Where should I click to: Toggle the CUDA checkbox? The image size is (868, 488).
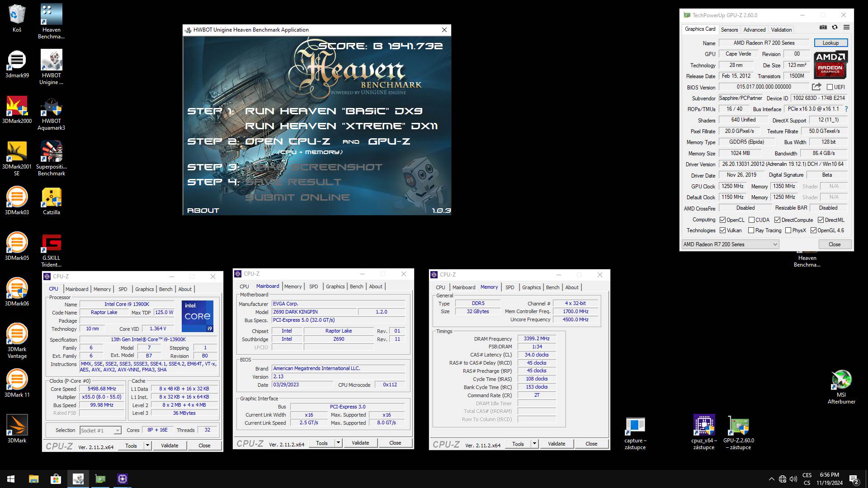751,220
